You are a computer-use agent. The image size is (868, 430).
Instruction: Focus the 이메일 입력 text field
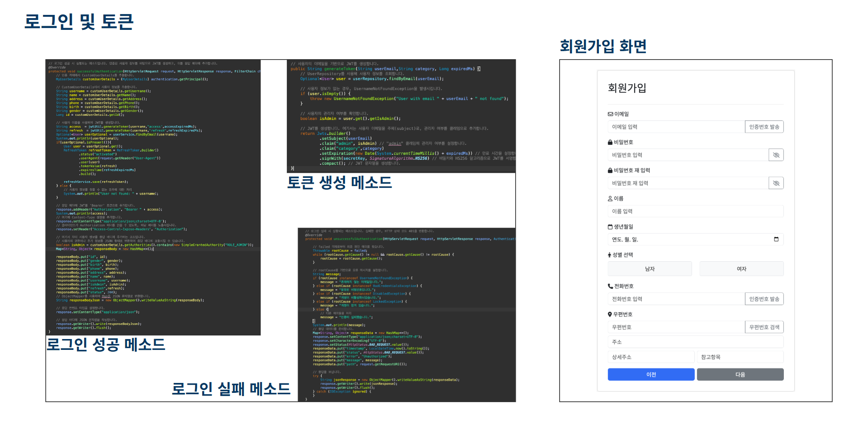pyautogui.click(x=676, y=127)
